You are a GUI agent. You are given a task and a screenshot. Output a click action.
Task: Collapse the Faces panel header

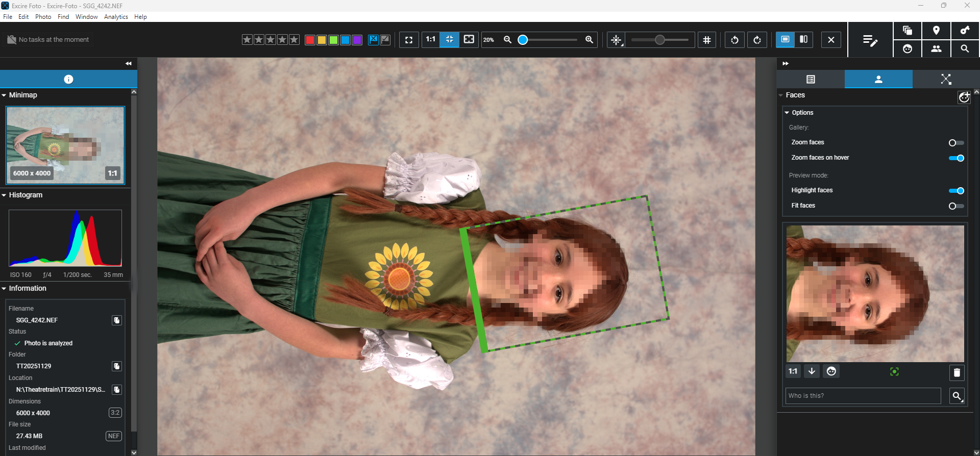[781, 95]
